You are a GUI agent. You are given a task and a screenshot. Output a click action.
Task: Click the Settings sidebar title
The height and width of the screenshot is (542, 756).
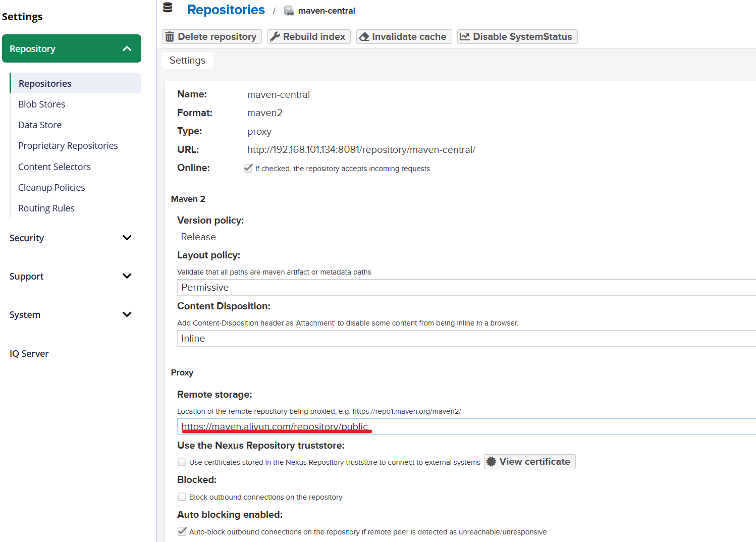tap(22, 16)
